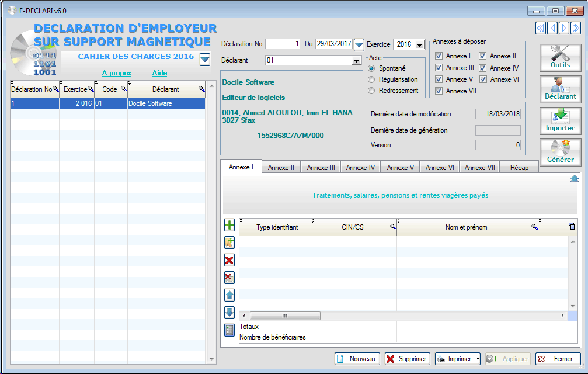Click the annex grid horizontal scrollbar thumb

click(285, 316)
